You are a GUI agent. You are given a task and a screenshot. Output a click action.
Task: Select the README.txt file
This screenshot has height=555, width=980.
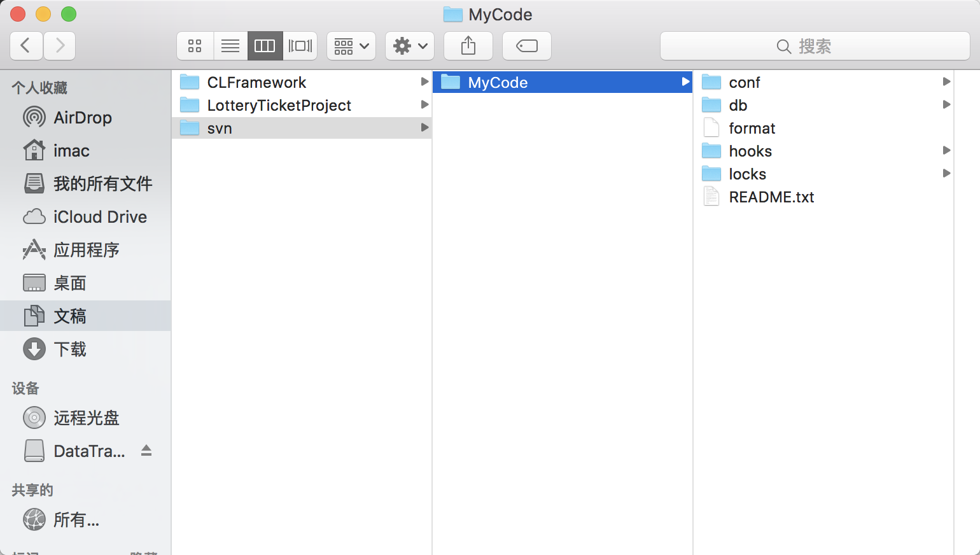pyautogui.click(x=823, y=197)
